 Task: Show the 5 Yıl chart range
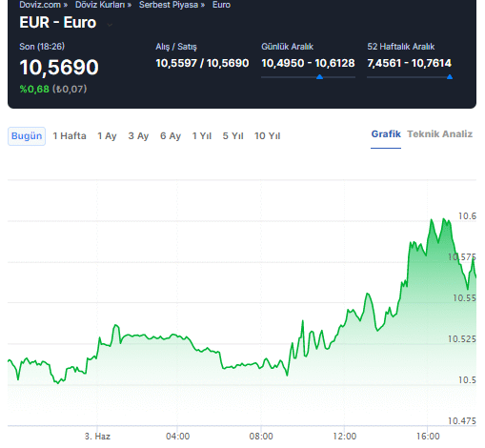tap(232, 136)
